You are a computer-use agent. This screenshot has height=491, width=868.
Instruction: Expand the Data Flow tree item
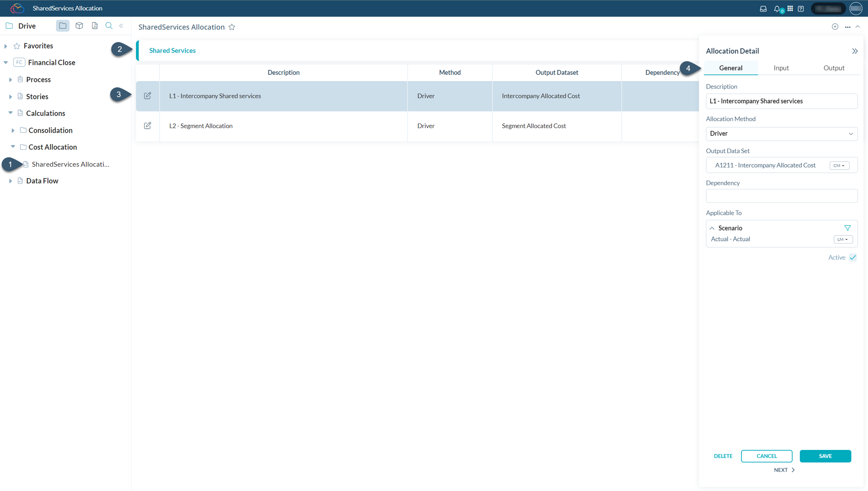pyautogui.click(x=11, y=181)
